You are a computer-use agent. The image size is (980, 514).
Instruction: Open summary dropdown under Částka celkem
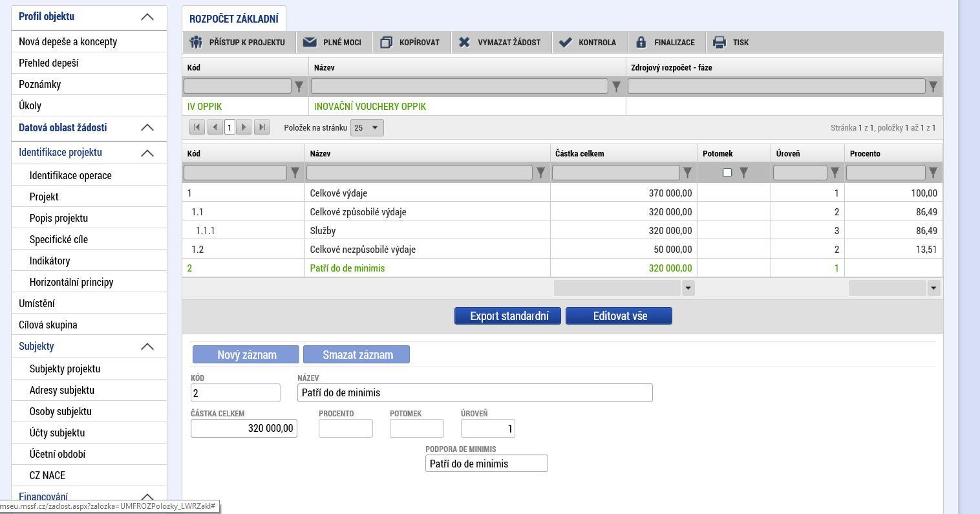pyautogui.click(x=688, y=288)
